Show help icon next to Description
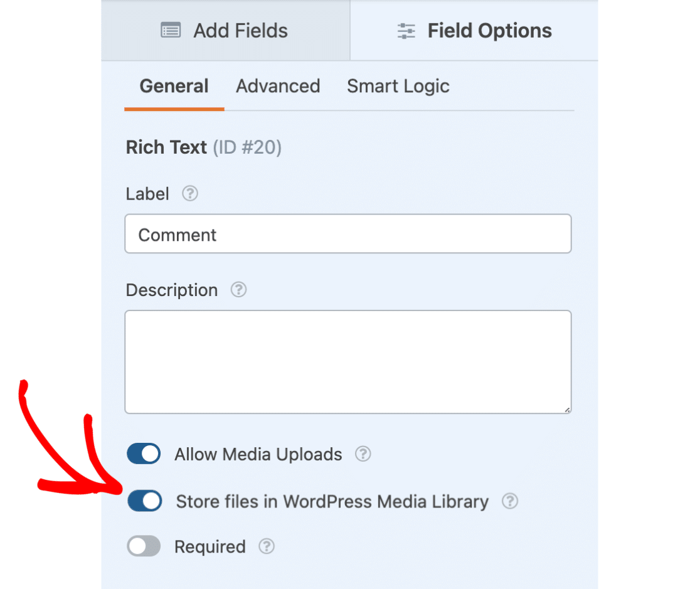 click(x=238, y=290)
